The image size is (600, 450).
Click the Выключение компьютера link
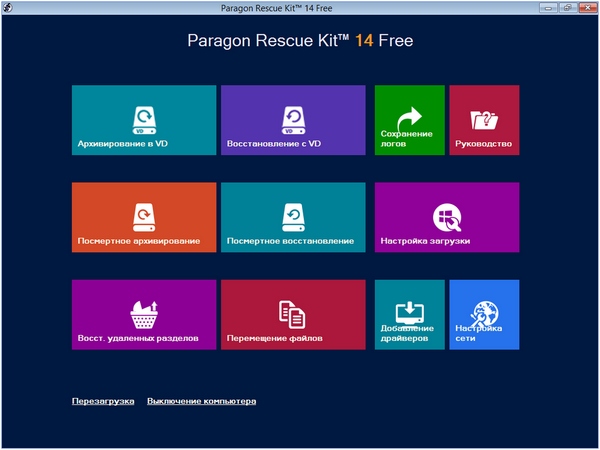click(202, 401)
